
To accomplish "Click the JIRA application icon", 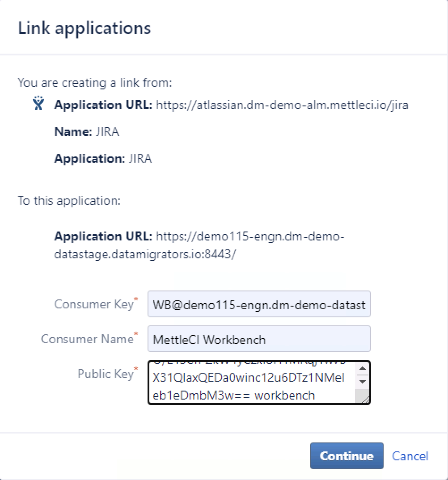I will [39, 104].
